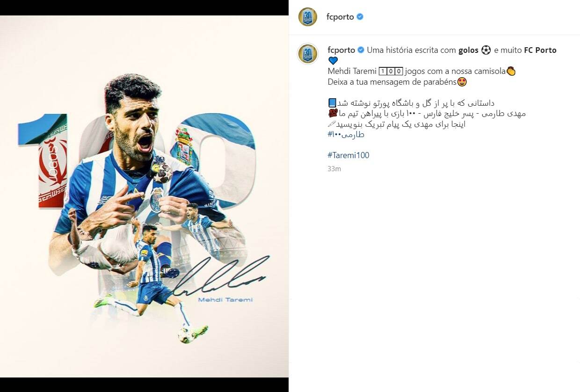This screenshot has width=580, height=392.
Task: Open the #Taremi100 hashtag
Action: 348,155
